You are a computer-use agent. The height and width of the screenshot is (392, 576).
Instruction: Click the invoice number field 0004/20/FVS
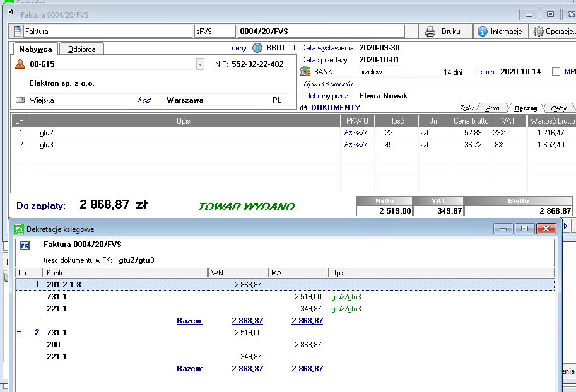click(x=320, y=32)
